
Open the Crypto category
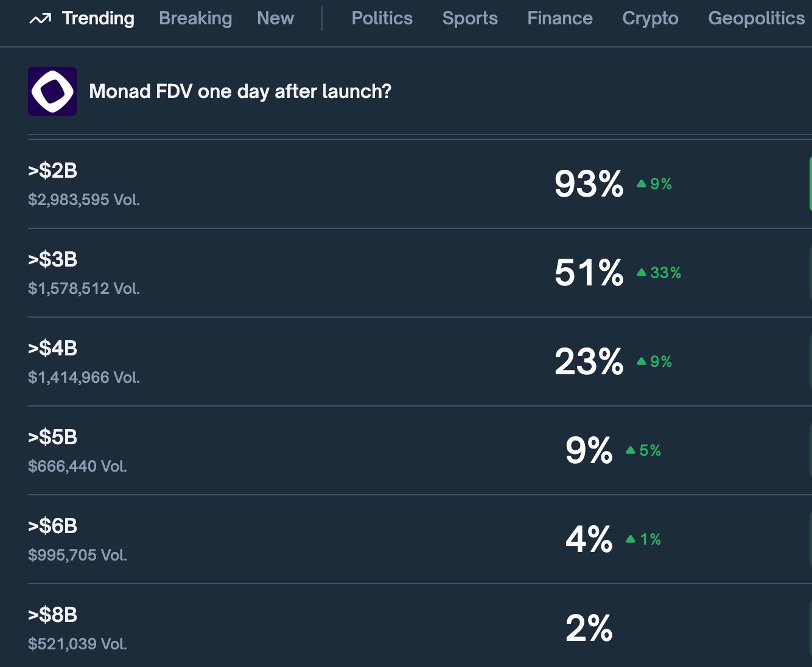click(650, 18)
